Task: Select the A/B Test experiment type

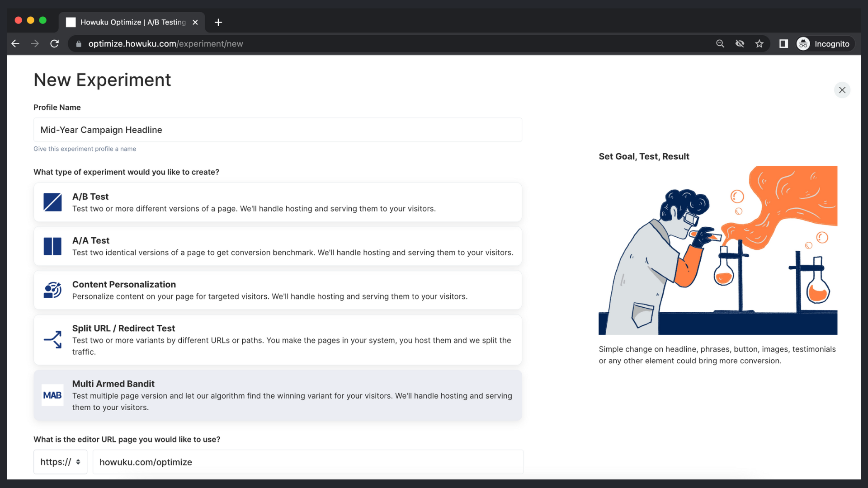Action: (x=278, y=202)
